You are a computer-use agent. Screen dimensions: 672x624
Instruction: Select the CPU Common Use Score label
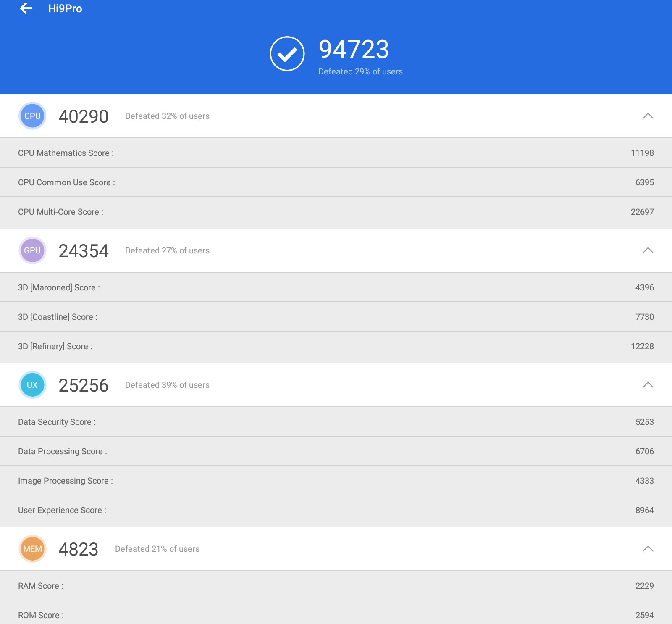[66, 182]
